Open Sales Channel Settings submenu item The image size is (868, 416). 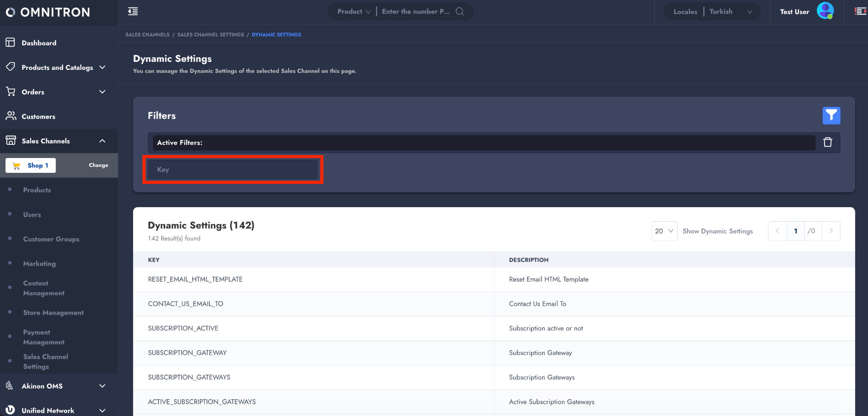[46, 362]
